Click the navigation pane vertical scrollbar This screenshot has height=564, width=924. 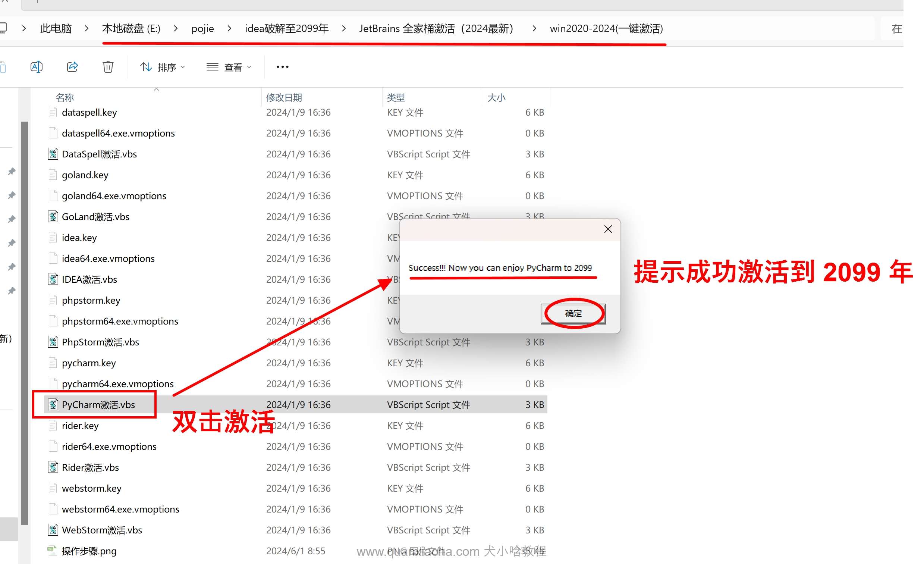click(24, 323)
